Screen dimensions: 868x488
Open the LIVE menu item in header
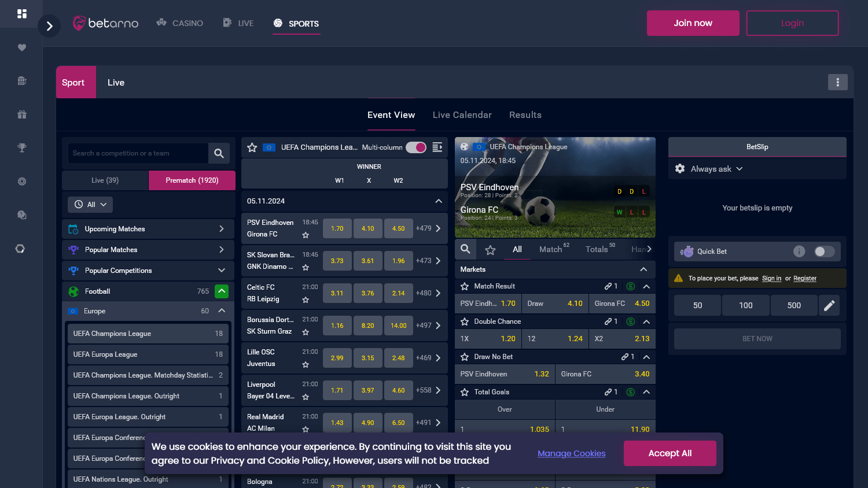[x=238, y=23]
